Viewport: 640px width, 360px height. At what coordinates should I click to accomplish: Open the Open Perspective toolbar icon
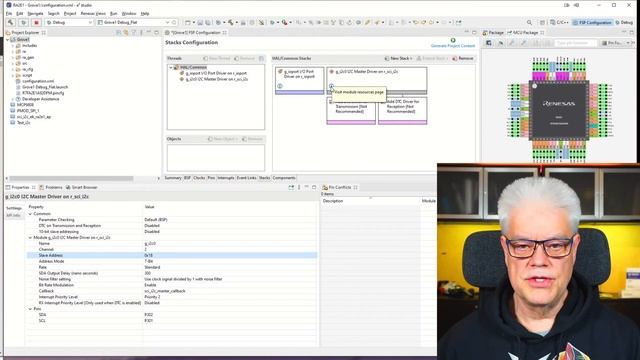(x=542, y=22)
